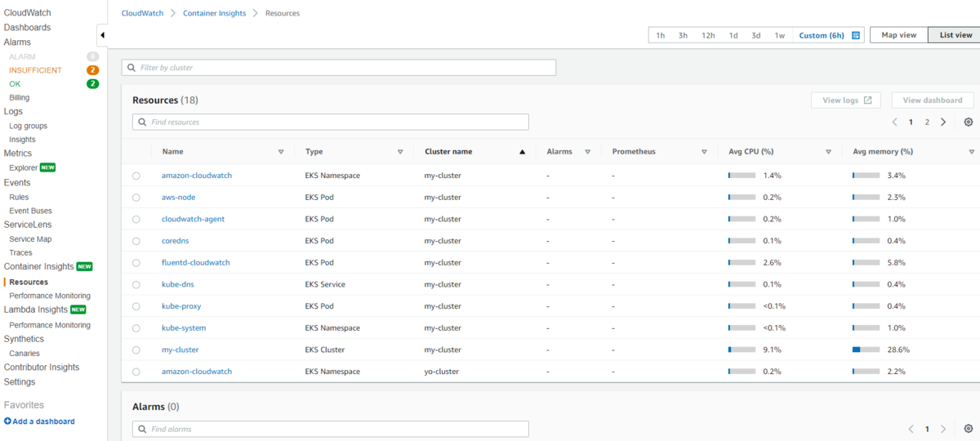Image resolution: width=980 pixels, height=441 pixels.
Task: Select the kube-dns row radio button
Action: 136,284
